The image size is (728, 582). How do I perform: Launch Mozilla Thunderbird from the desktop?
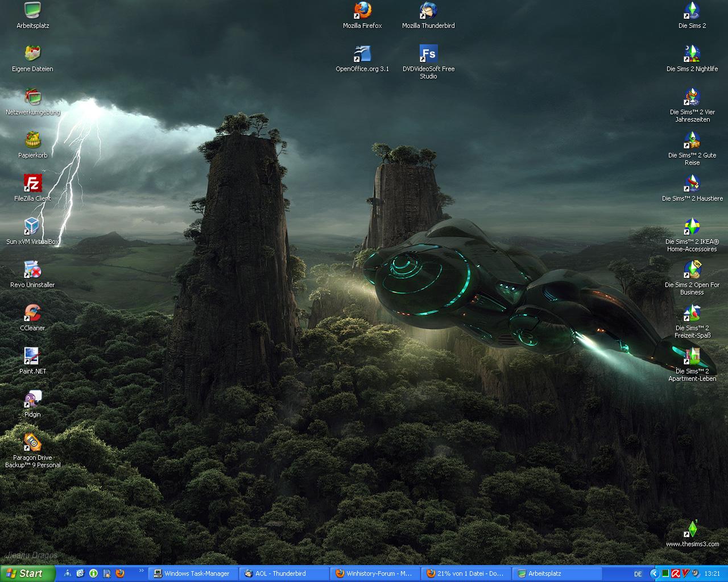point(428,11)
